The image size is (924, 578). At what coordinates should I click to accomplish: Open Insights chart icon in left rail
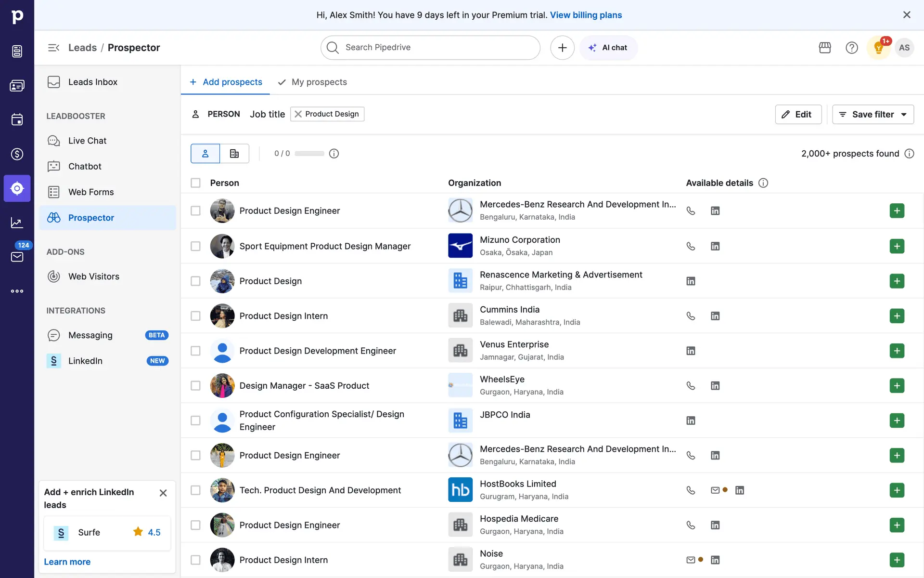(17, 223)
